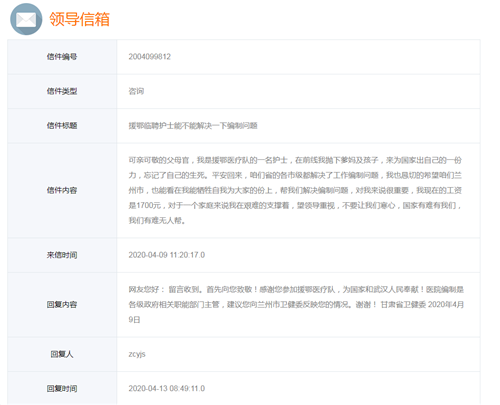The image size is (500, 405).
Task: Click the replier name zcyjs
Action: [137, 354]
